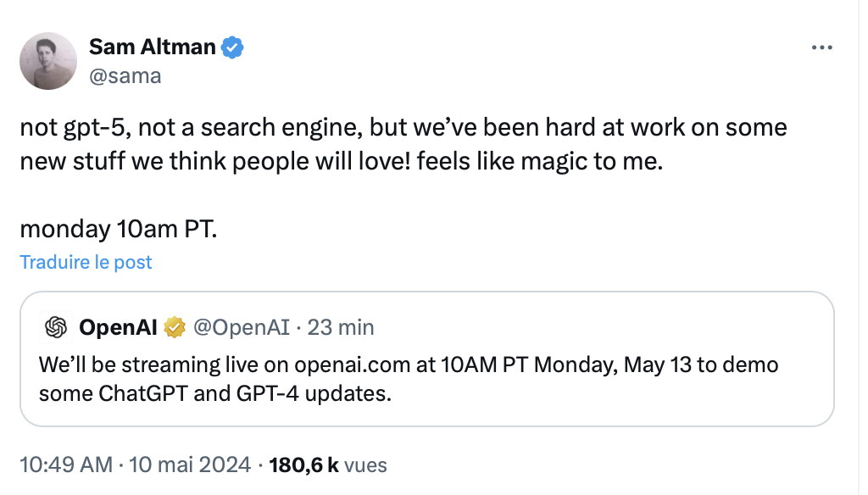
Task: Click OpenAI's gold verified badge
Action: pyautogui.click(x=175, y=326)
